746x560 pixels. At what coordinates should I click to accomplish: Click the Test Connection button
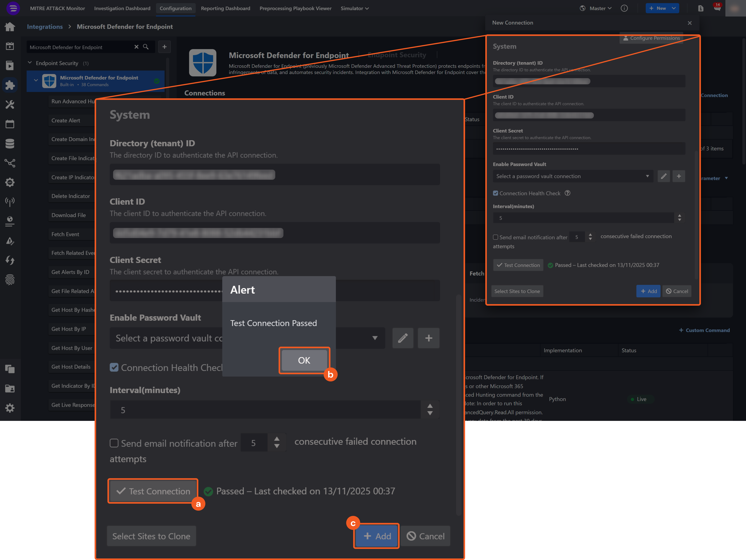point(153,491)
